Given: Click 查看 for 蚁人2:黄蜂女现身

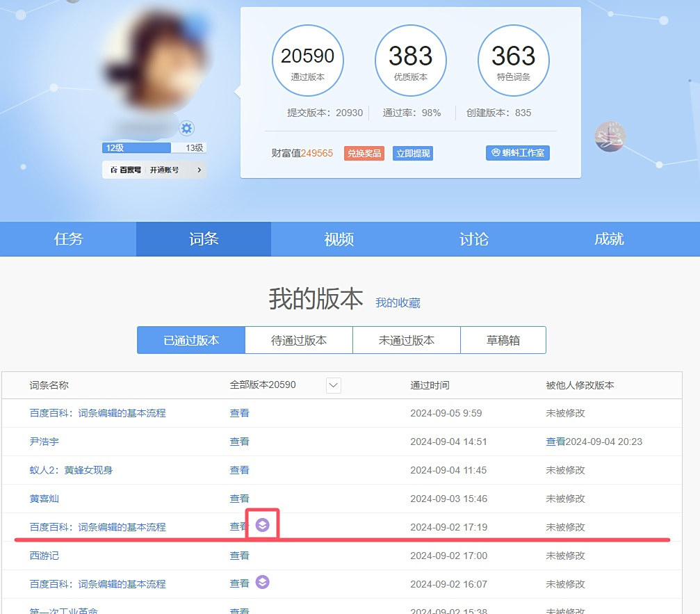Looking at the screenshot, I should [x=239, y=470].
